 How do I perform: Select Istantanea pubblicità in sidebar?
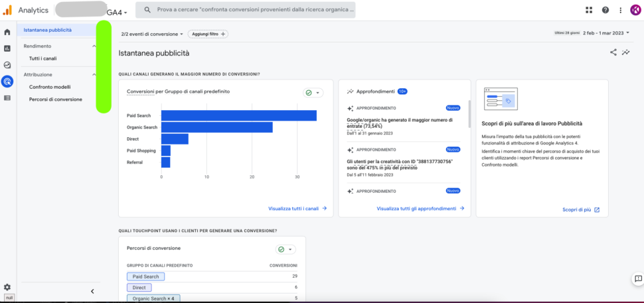(x=57, y=30)
